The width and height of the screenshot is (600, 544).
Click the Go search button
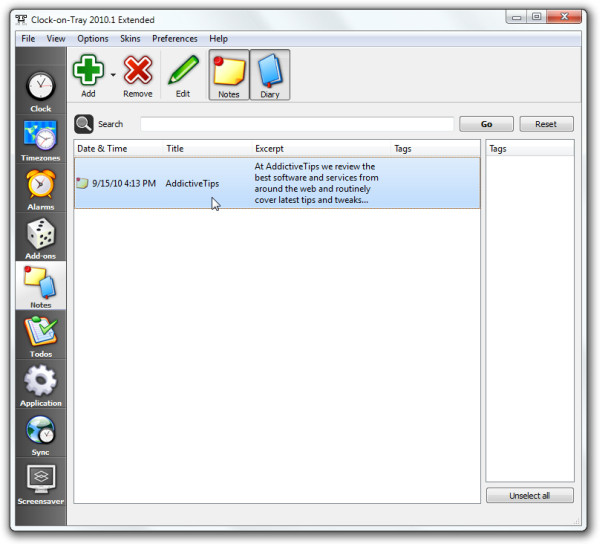[486, 124]
